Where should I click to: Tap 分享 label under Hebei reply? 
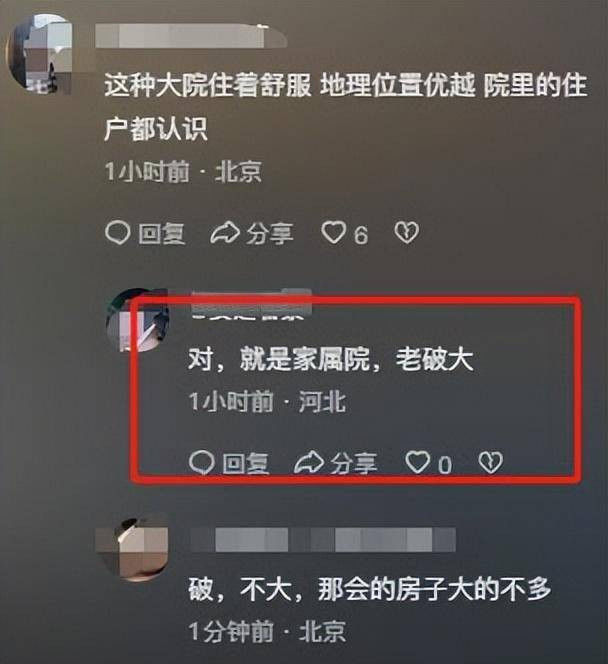(x=354, y=463)
